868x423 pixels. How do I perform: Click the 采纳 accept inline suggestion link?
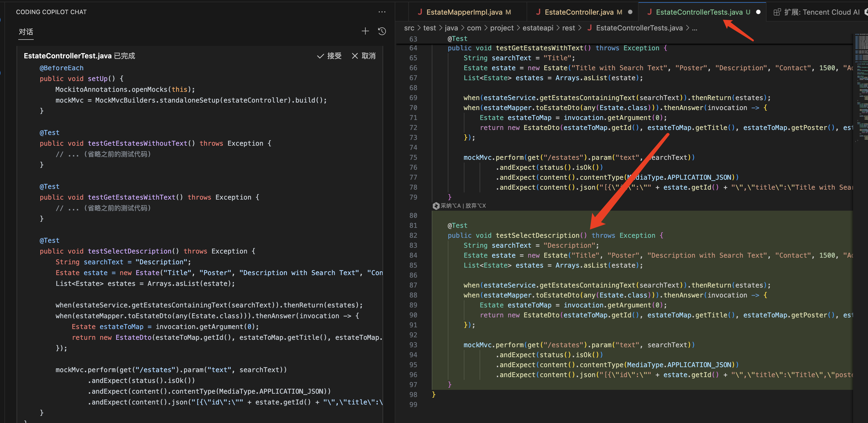pos(450,206)
